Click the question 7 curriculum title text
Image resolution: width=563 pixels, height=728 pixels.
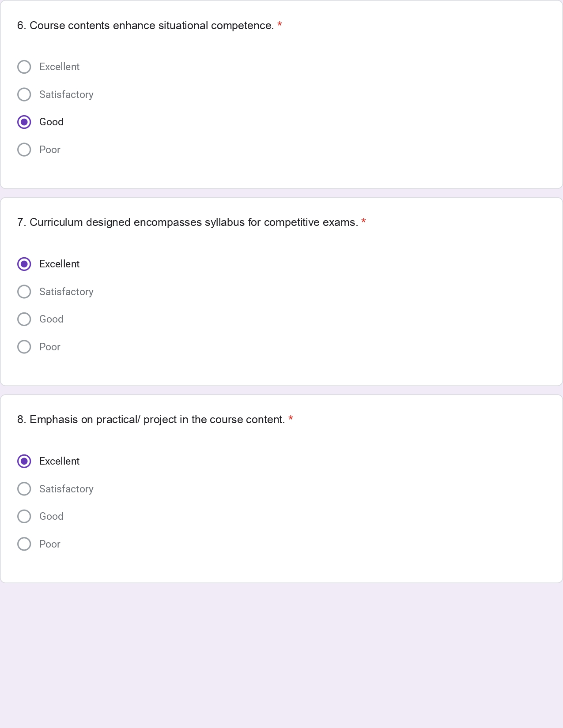click(x=187, y=222)
